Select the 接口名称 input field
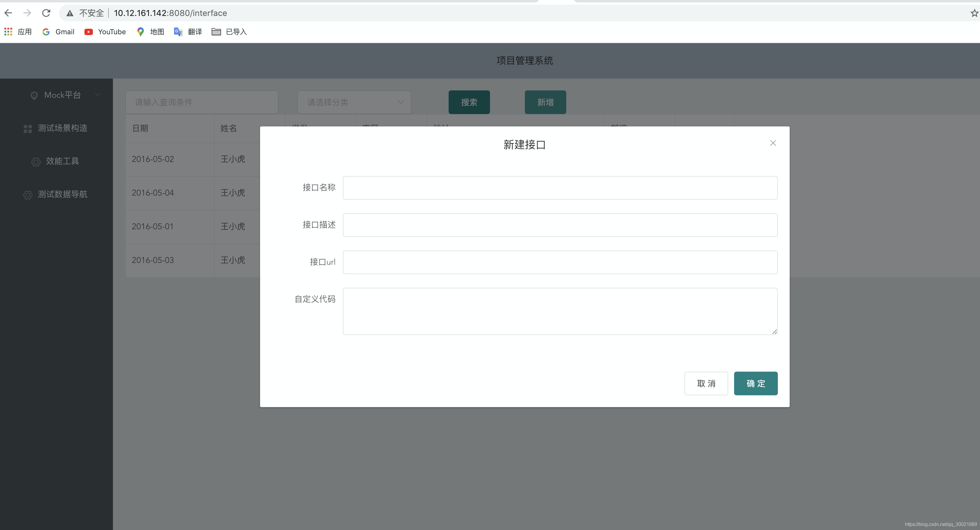Image resolution: width=980 pixels, height=530 pixels. coord(560,187)
